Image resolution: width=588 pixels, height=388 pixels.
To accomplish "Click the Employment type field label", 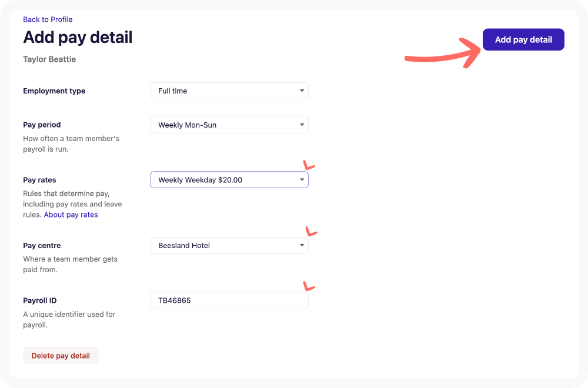I will click(x=54, y=91).
